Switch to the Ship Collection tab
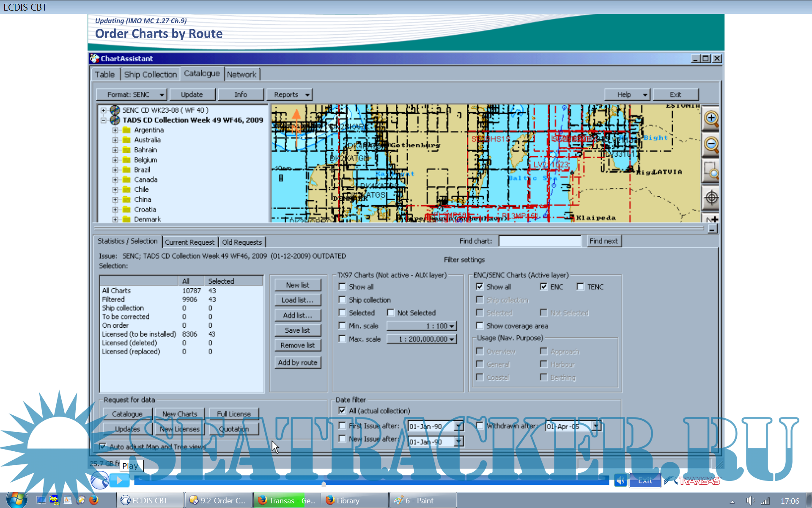Image resolution: width=812 pixels, height=508 pixels. coord(150,75)
